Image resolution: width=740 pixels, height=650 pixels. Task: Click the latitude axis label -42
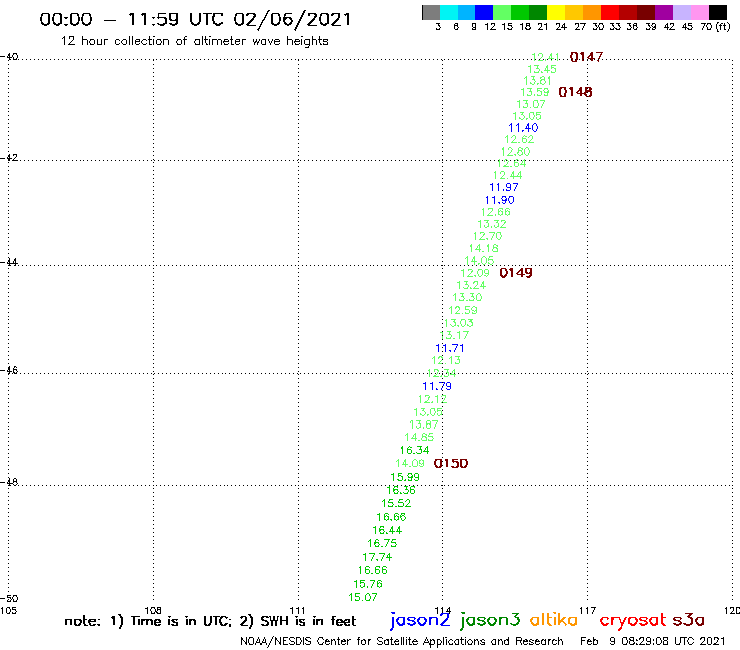pyautogui.click(x=9, y=157)
